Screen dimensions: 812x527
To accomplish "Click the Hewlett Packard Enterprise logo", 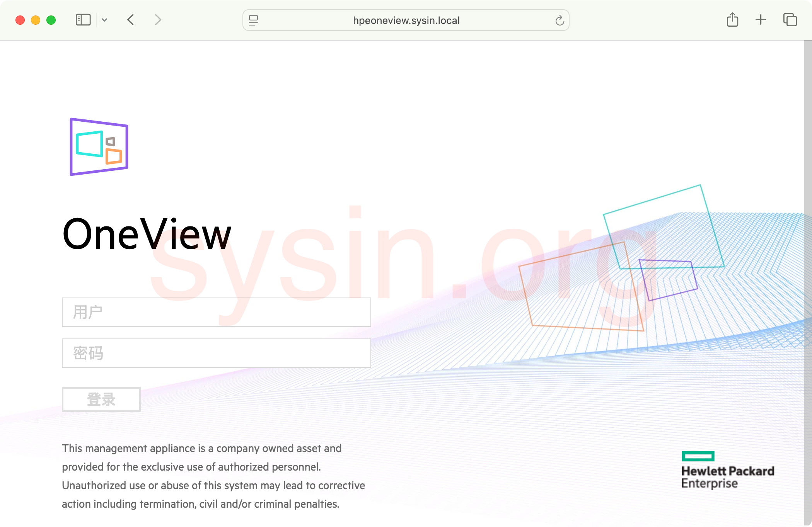I will tap(727, 470).
